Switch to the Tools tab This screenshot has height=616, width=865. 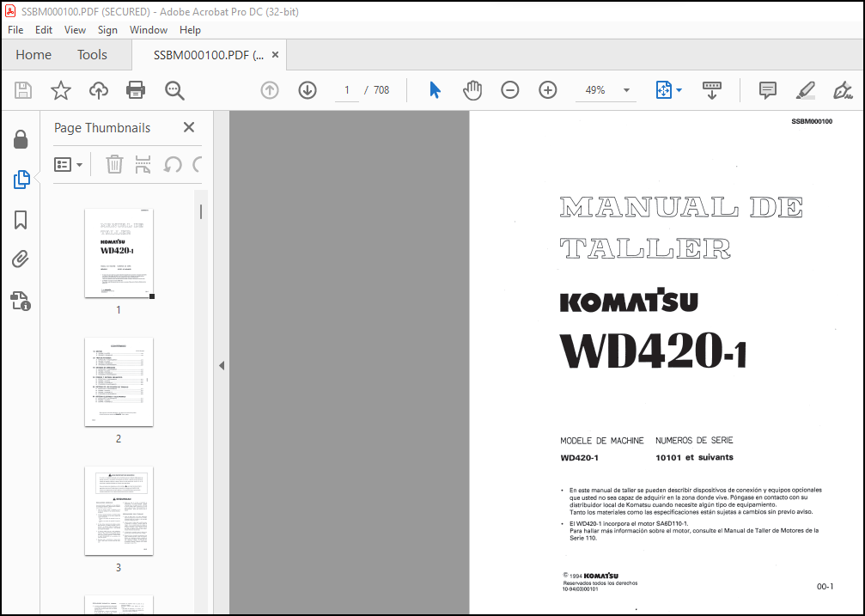tap(92, 55)
